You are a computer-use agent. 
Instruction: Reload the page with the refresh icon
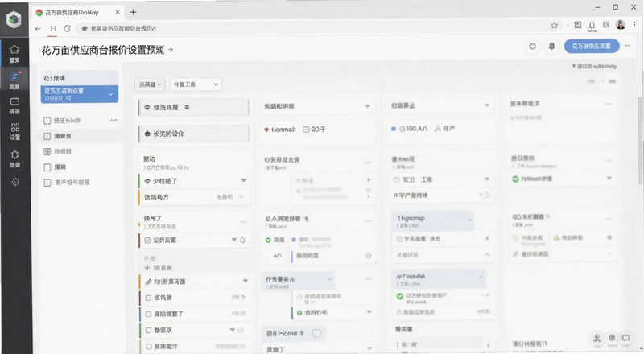(x=68, y=28)
